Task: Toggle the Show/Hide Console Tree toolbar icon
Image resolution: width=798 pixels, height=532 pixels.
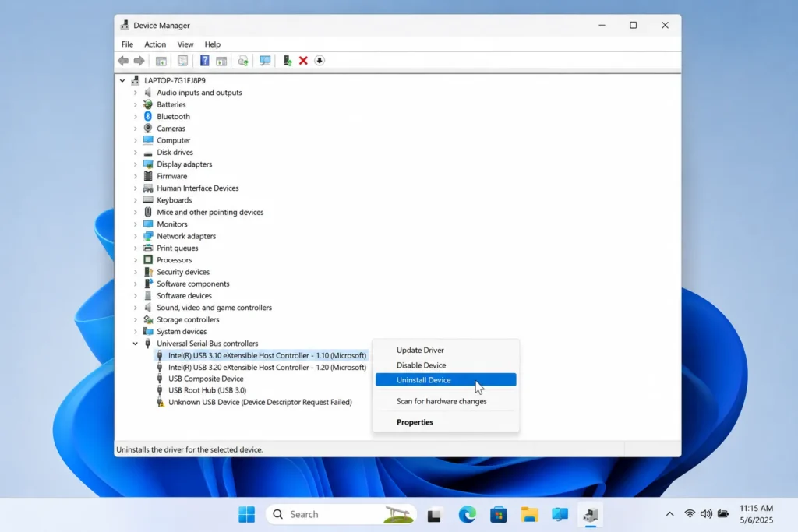Action: [161, 61]
